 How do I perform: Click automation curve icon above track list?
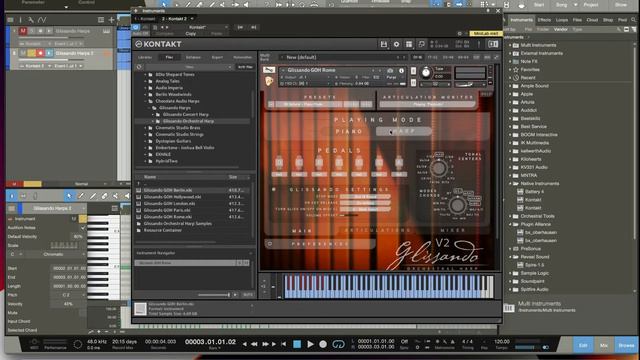42,20
